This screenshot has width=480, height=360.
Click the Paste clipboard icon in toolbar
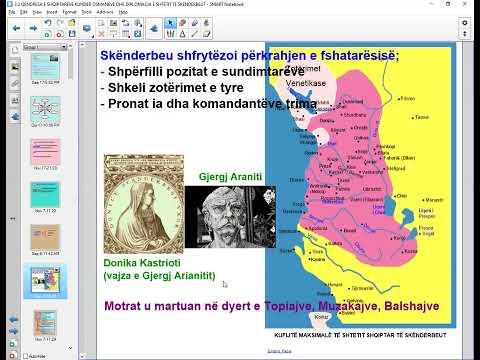tap(72, 23)
